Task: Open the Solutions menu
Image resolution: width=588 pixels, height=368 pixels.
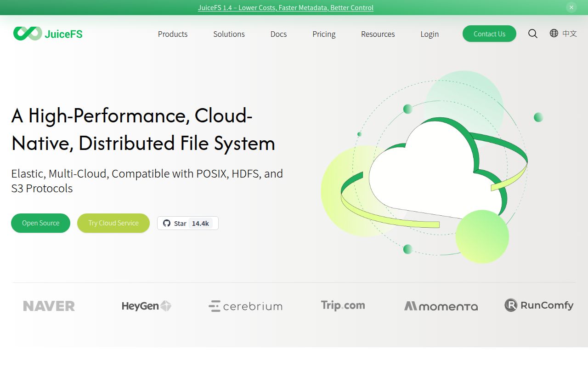Action: [229, 34]
